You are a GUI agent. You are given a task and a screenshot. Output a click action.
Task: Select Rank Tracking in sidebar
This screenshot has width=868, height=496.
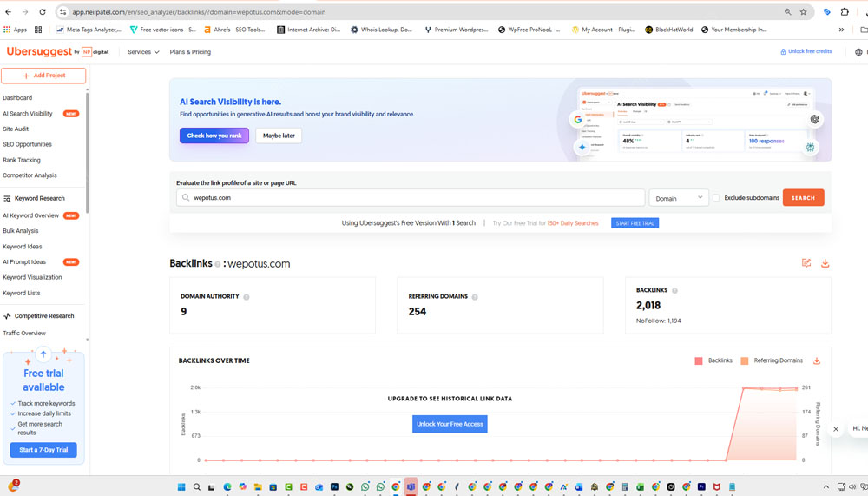point(22,160)
